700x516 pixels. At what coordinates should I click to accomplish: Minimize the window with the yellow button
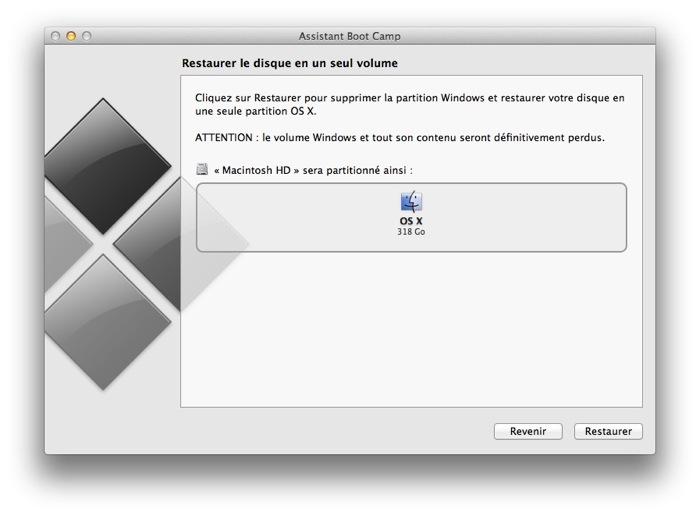pyautogui.click(x=71, y=36)
